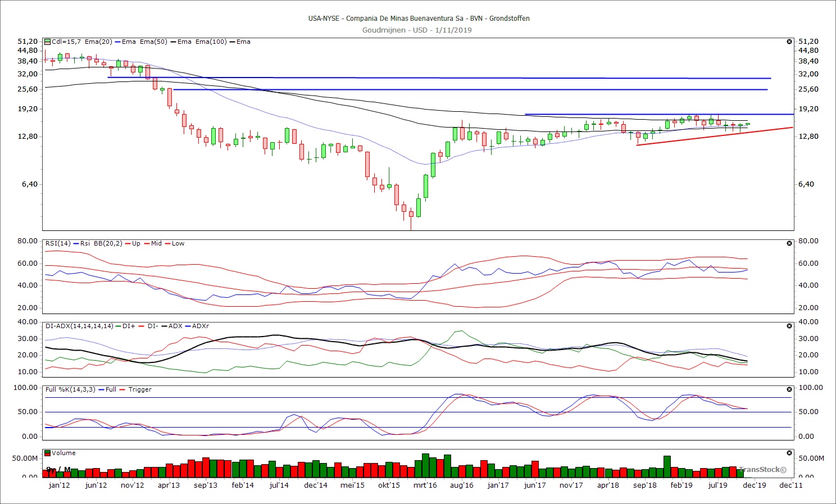Close the Full %K stochastic panel
Screen dimensions: 836x504
tap(789, 389)
